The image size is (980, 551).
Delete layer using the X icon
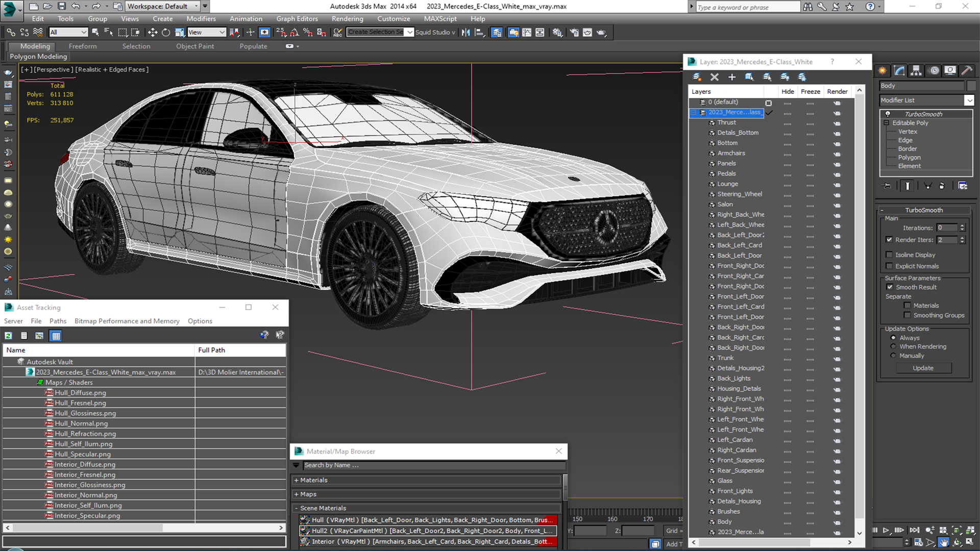coord(714,77)
